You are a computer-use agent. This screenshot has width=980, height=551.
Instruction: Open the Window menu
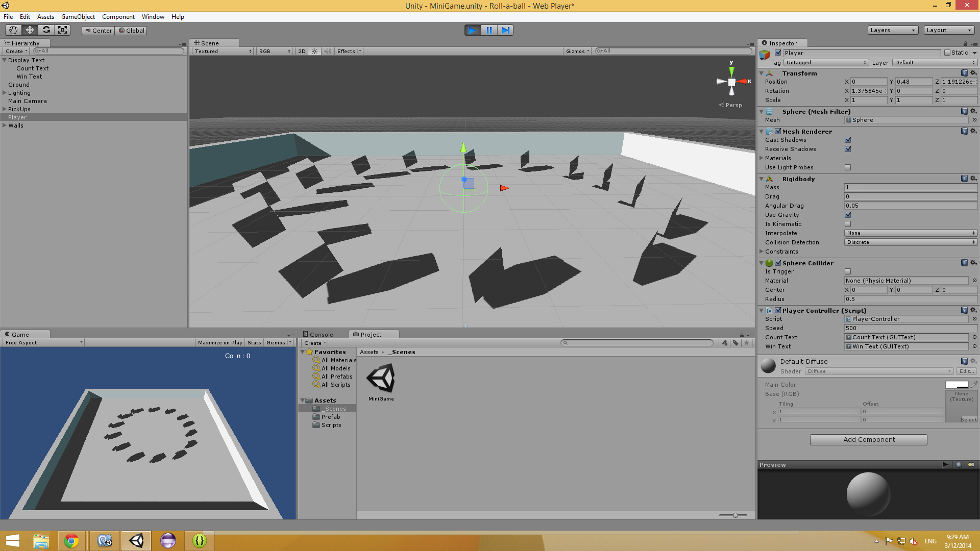pyautogui.click(x=153, y=17)
